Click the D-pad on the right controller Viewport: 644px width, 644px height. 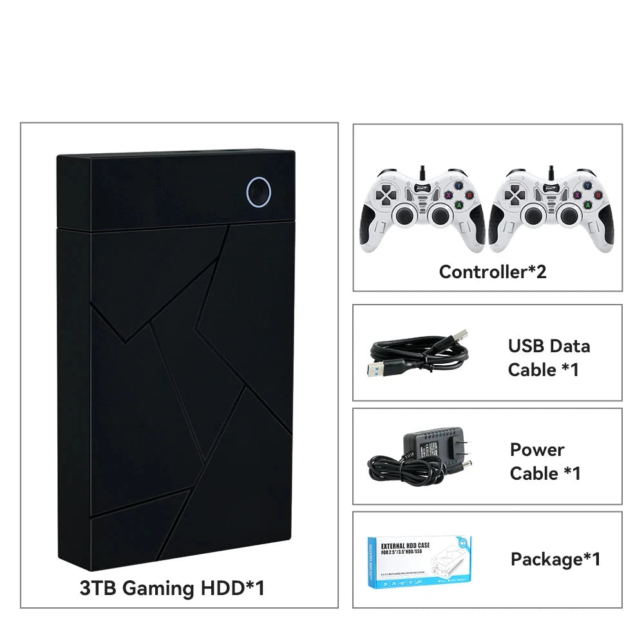(x=515, y=194)
